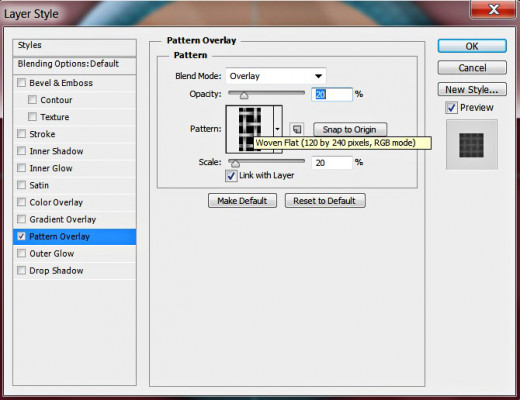This screenshot has height=400, width=520.
Task: Open the pattern picker dropdown arrow
Action: click(278, 129)
